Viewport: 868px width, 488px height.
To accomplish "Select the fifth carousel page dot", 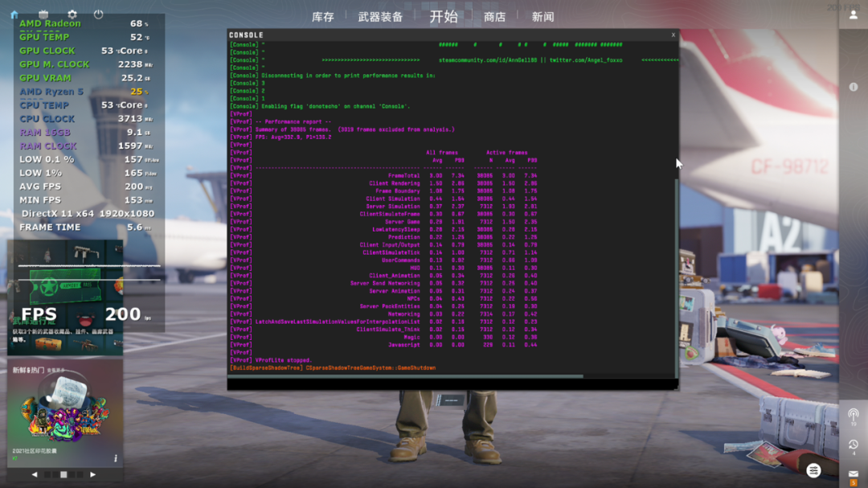I will pyautogui.click(x=80, y=474).
